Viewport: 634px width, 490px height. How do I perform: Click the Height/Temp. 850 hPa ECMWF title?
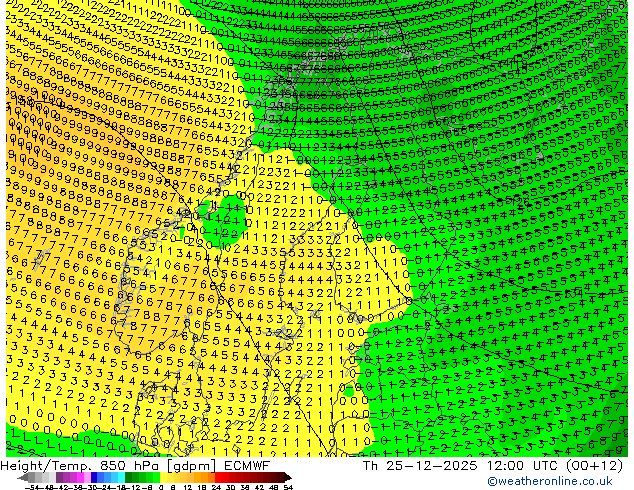coord(135,466)
